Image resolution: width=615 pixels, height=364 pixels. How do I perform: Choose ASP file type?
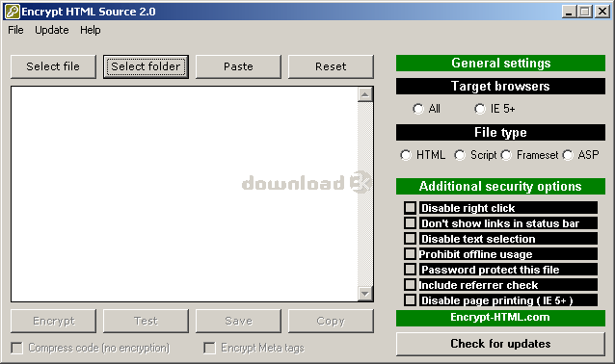tap(567, 155)
